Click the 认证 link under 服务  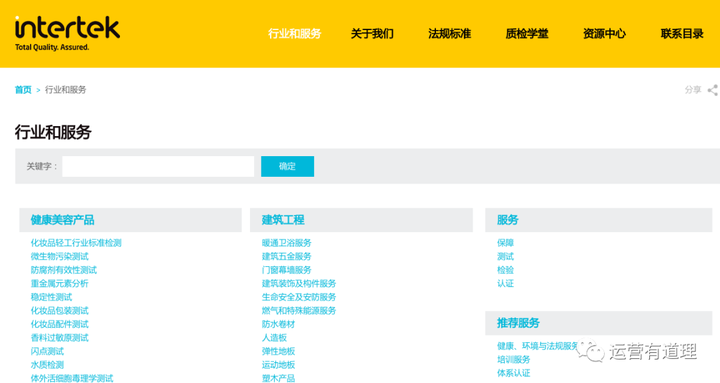505,283
